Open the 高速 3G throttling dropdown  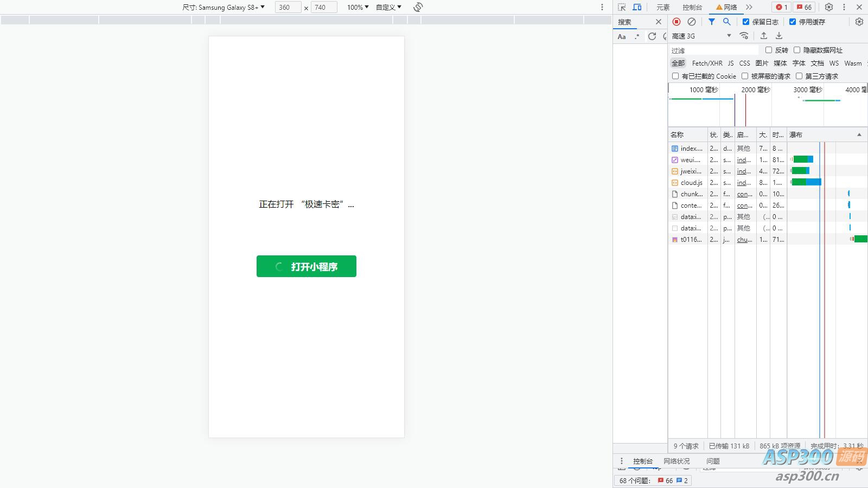tap(701, 36)
